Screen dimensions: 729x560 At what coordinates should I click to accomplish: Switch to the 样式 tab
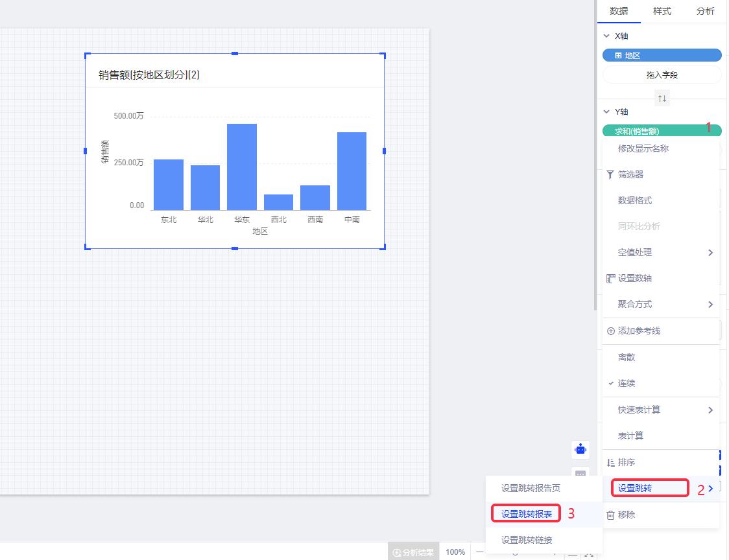tap(662, 11)
